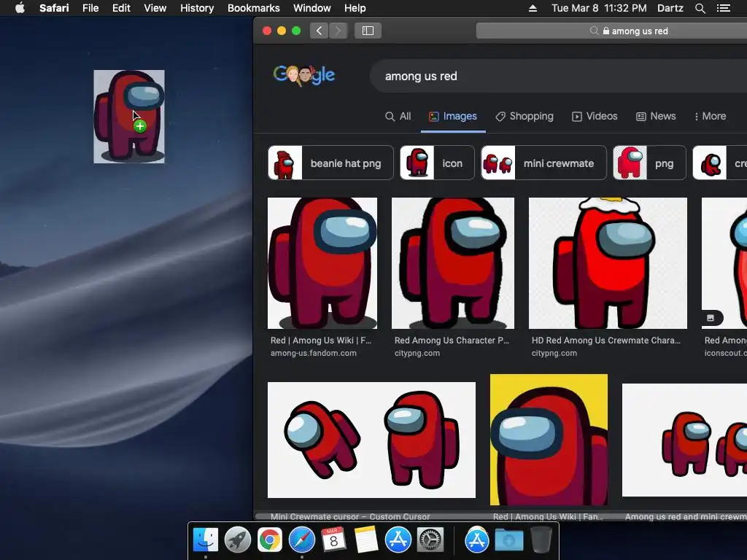The width and height of the screenshot is (747, 560).
Task: Open the Apple menu
Action: click(x=20, y=8)
